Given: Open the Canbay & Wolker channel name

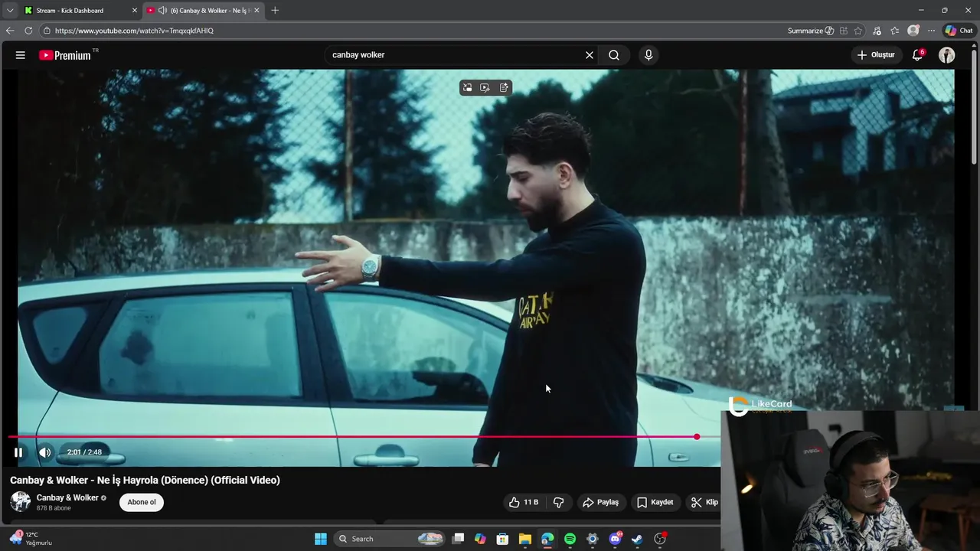Looking at the screenshot, I should [67, 497].
